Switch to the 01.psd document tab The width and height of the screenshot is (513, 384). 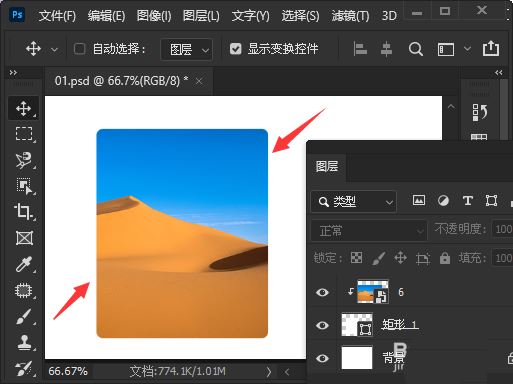(121, 81)
